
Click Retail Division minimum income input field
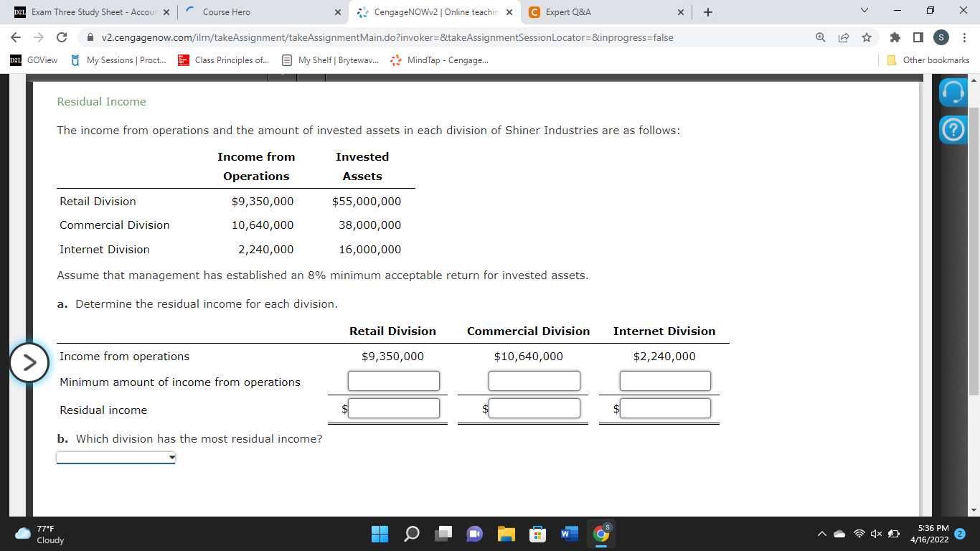393,381
